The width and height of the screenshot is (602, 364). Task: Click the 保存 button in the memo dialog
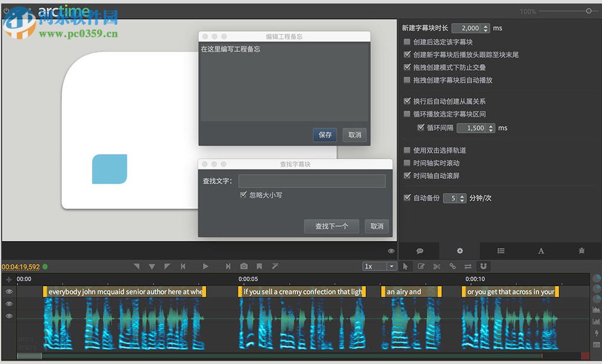click(325, 135)
